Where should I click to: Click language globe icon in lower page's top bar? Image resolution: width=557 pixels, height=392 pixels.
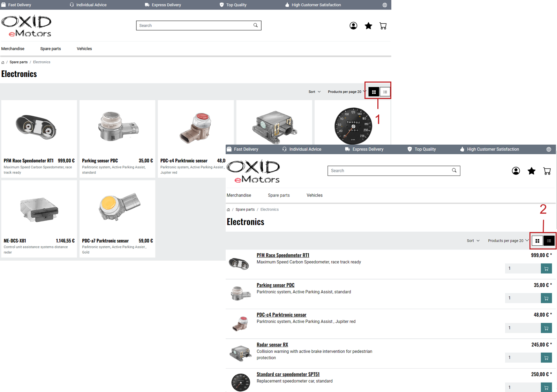(549, 149)
